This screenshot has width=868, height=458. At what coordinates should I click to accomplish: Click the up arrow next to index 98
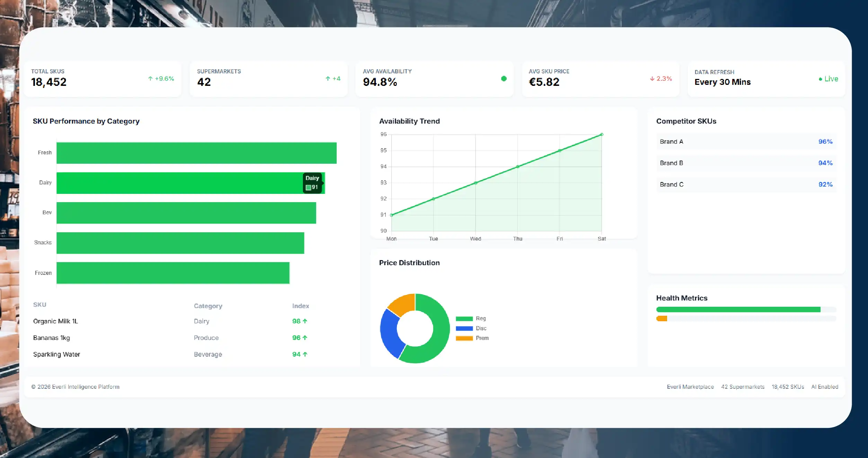tap(305, 321)
